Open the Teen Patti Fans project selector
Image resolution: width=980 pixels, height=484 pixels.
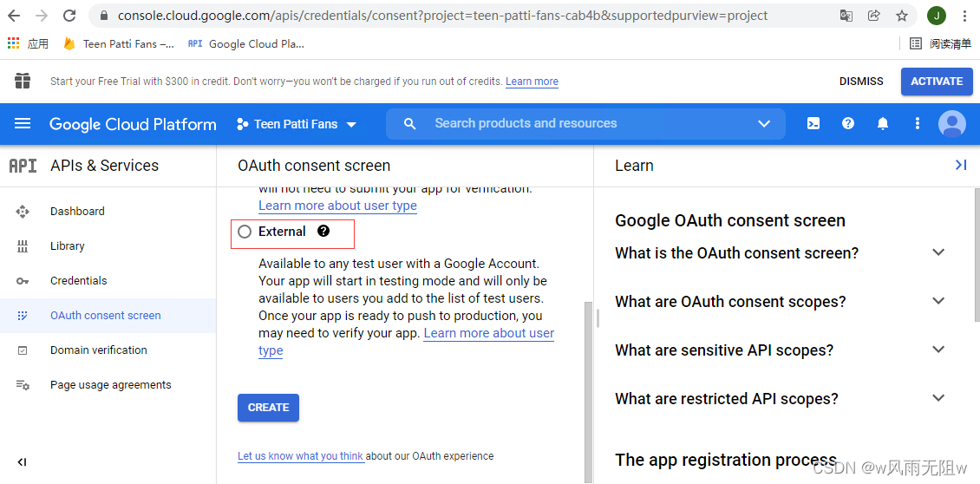click(x=296, y=124)
